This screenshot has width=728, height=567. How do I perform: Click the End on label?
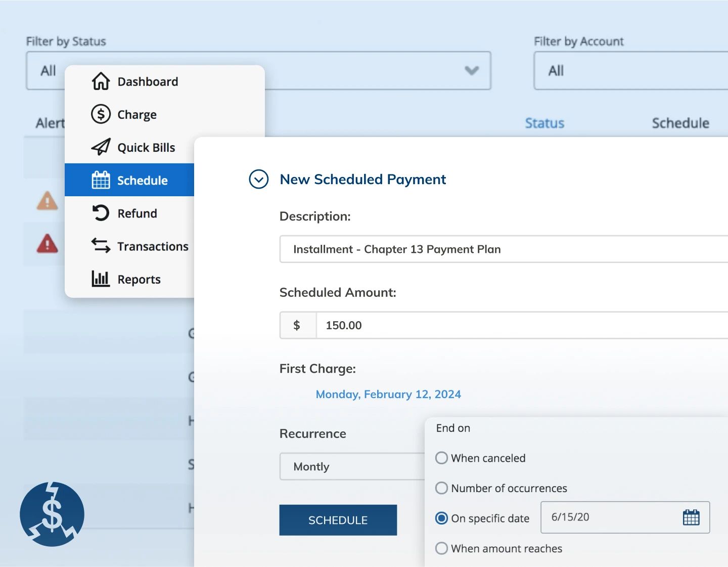pyautogui.click(x=453, y=428)
